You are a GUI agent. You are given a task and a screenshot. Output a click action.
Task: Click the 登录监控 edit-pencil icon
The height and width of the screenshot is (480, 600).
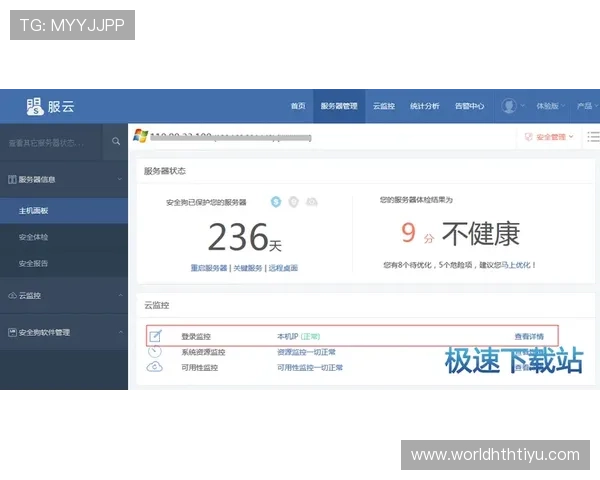coord(155,336)
